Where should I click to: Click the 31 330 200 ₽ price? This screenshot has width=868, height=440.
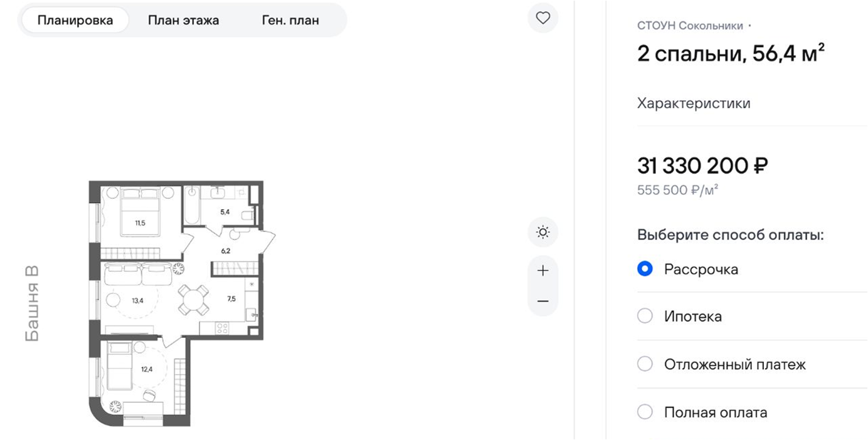tap(702, 166)
